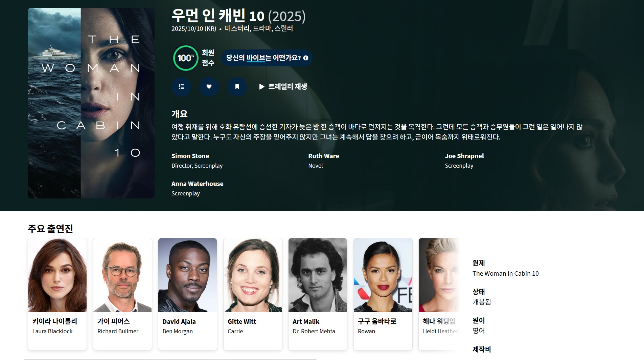Click the info icon in vibe button

click(x=306, y=58)
